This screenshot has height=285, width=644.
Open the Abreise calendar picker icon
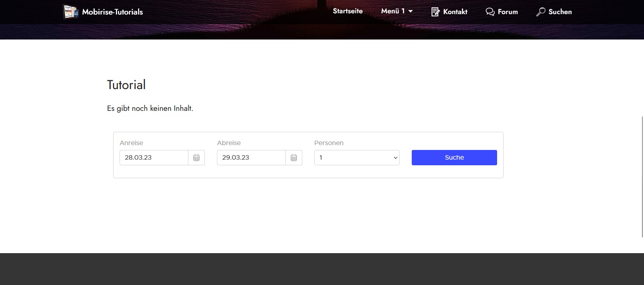[x=294, y=158]
